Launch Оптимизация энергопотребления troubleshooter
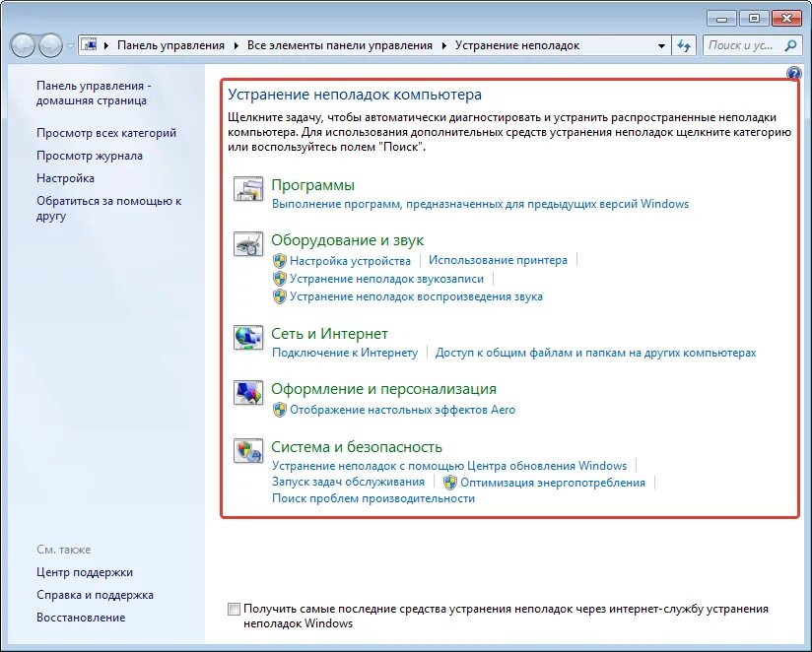This screenshot has height=652, width=812. [x=553, y=483]
